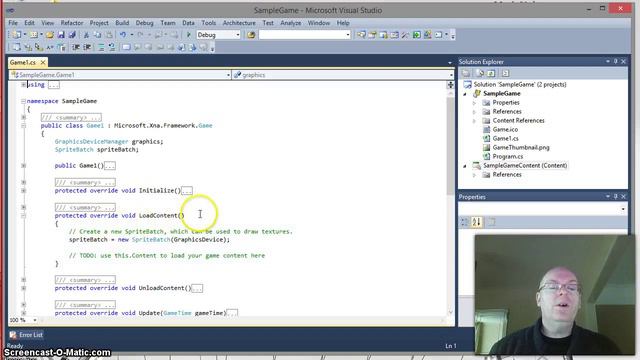
Task: Click the Find in Files icon
Action: 251,35
